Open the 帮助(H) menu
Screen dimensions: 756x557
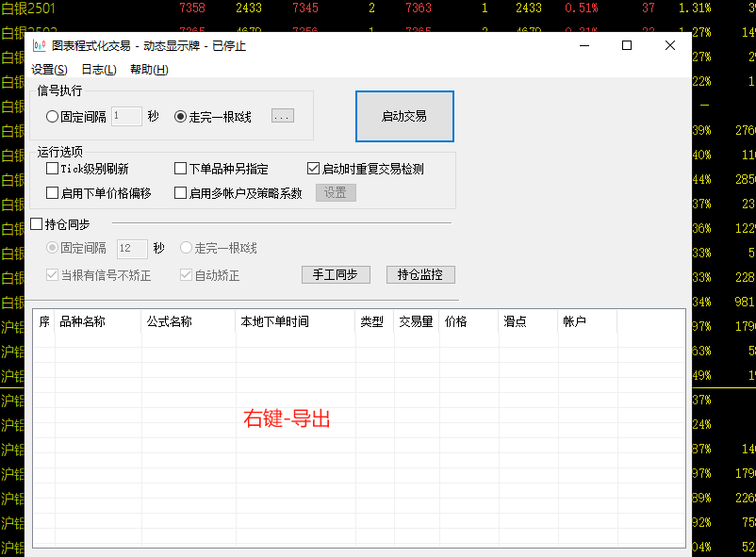tap(149, 70)
